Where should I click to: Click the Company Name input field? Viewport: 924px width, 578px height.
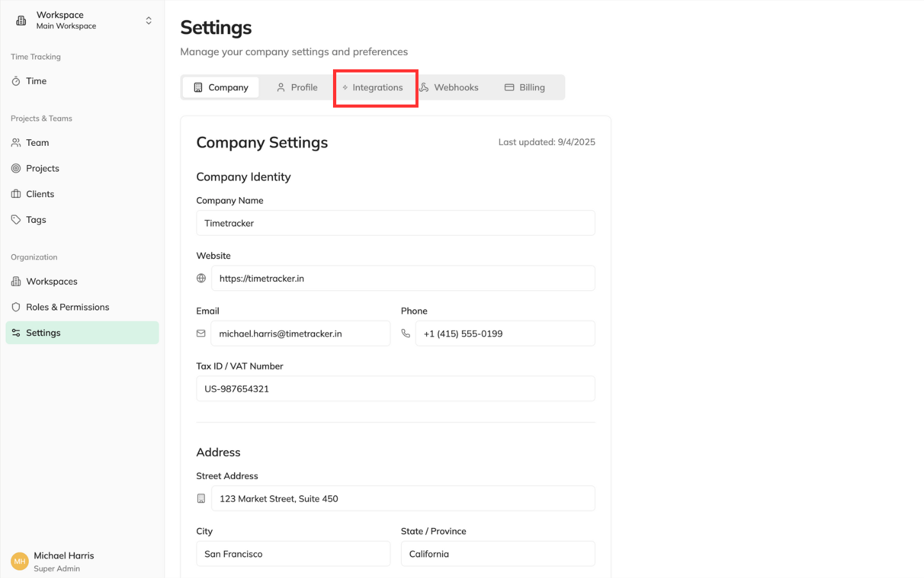tap(395, 223)
